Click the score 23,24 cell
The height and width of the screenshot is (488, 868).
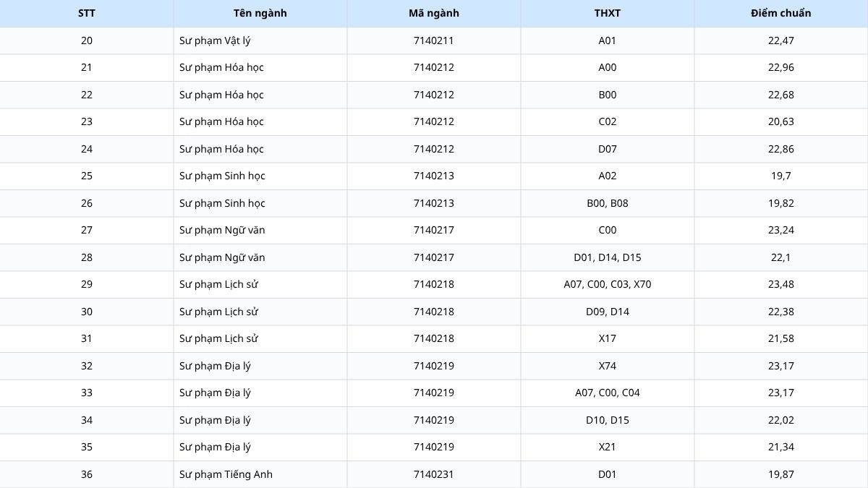point(781,230)
